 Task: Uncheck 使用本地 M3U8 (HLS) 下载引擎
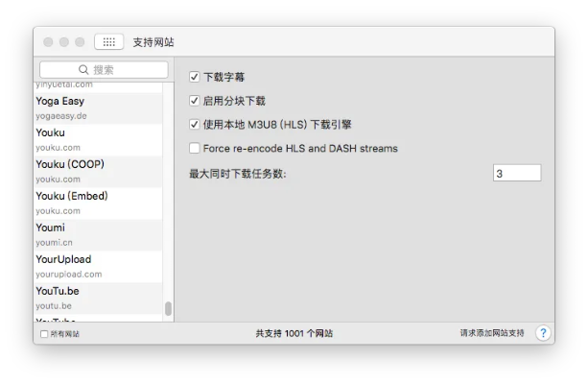tap(194, 124)
